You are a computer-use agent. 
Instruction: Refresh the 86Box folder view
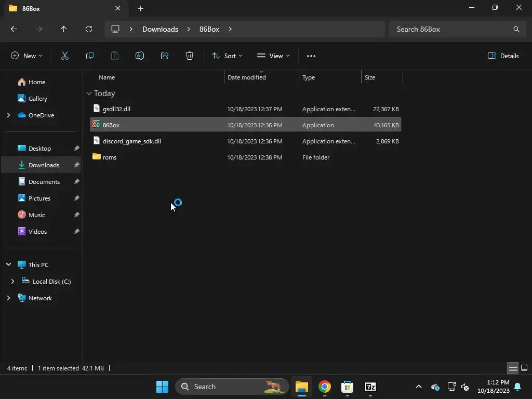(89, 29)
